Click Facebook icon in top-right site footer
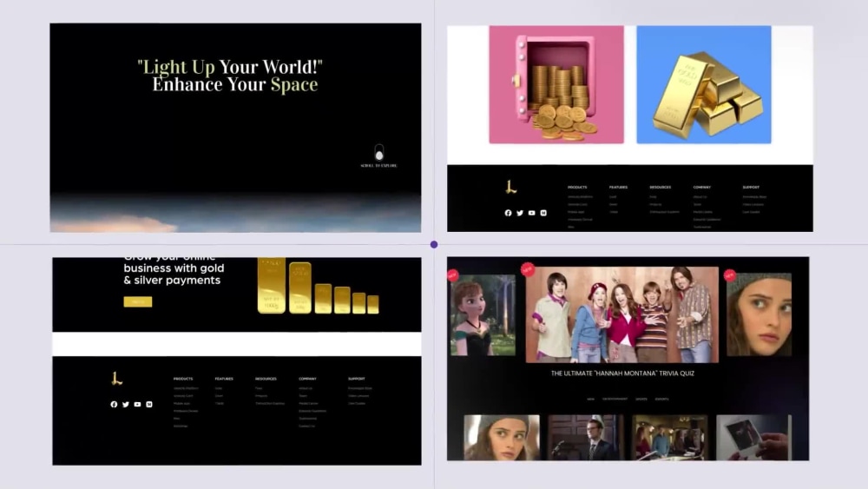Image resolution: width=868 pixels, height=489 pixels. [508, 213]
